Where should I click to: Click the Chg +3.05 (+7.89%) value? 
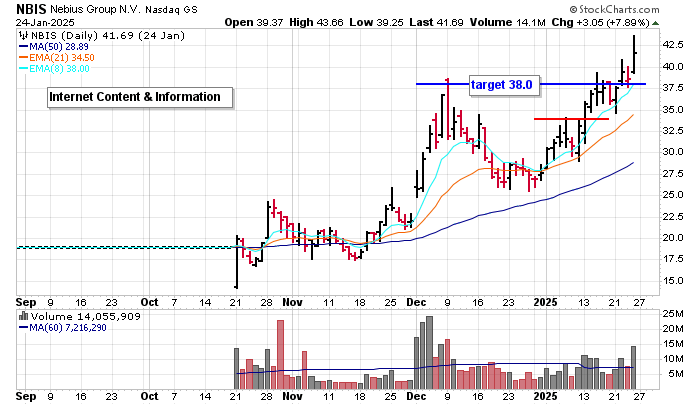coord(600,22)
